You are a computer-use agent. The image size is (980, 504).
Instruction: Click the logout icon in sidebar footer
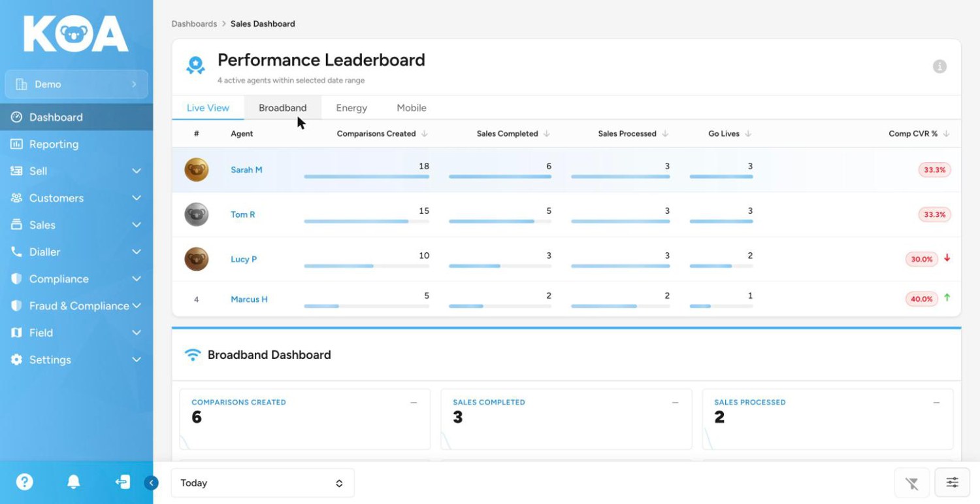tap(122, 482)
